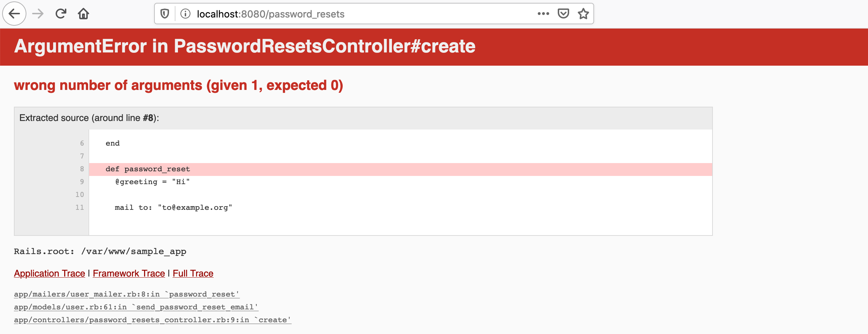The width and height of the screenshot is (868, 334).
Task: Bookmark this page with star icon
Action: (x=583, y=14)
